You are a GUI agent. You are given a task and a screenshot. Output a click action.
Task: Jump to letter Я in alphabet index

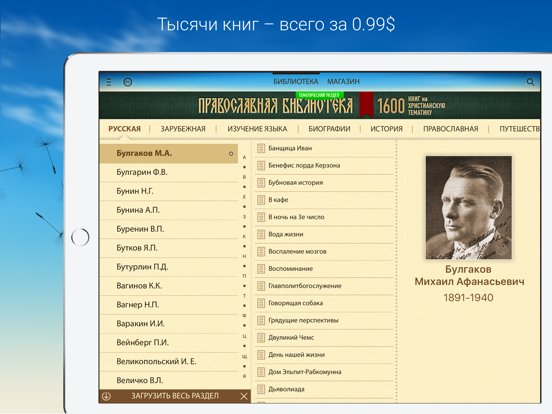click(244, 376)
